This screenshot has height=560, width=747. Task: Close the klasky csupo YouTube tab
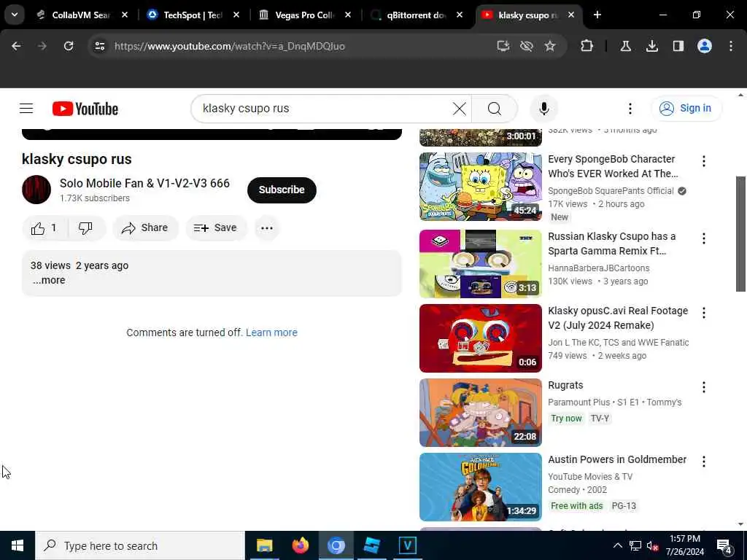(x=571, y=15)
